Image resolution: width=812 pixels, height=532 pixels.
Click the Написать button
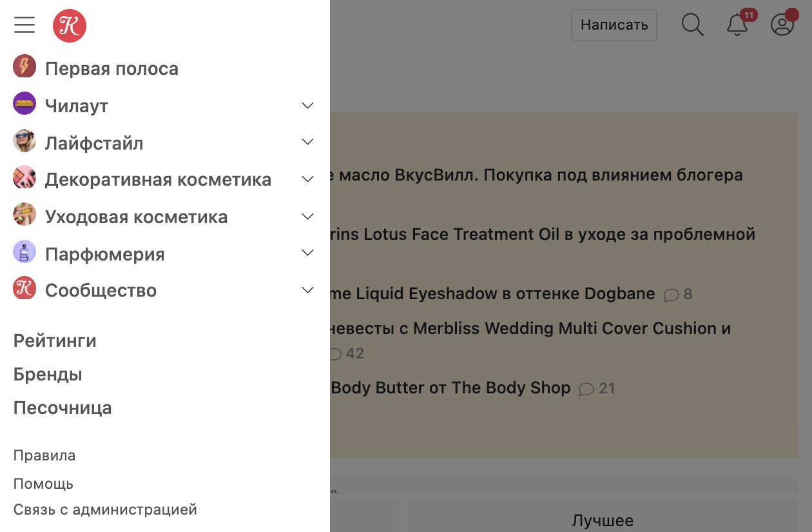click(x=614, y=25)
